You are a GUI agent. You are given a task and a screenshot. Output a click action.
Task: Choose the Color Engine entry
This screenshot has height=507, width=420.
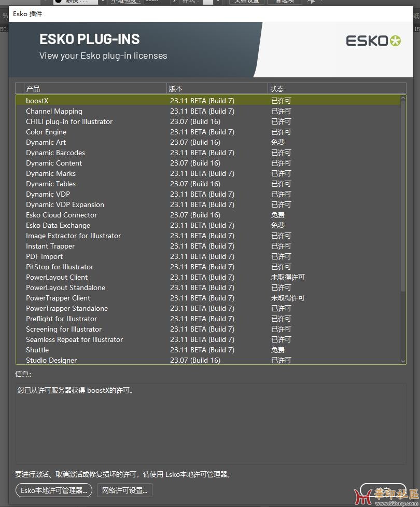tap(208, 132)
